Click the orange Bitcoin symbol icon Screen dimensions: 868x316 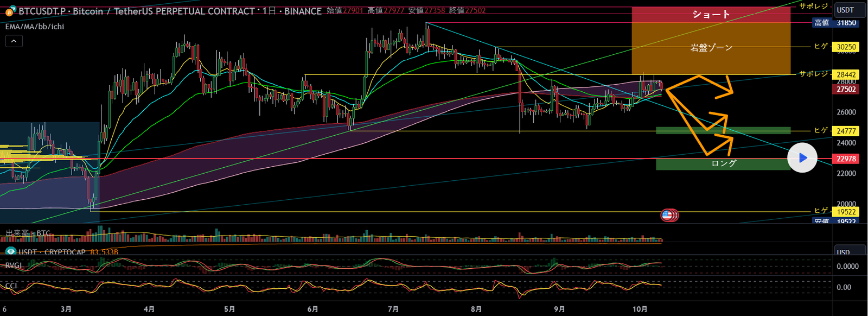point(10,11)
